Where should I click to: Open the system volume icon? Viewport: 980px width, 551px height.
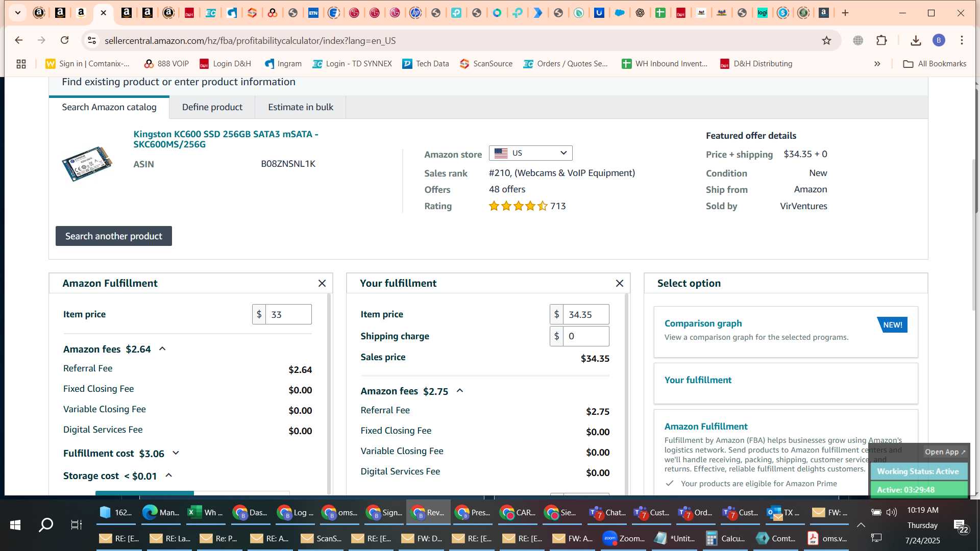(892, 512)
